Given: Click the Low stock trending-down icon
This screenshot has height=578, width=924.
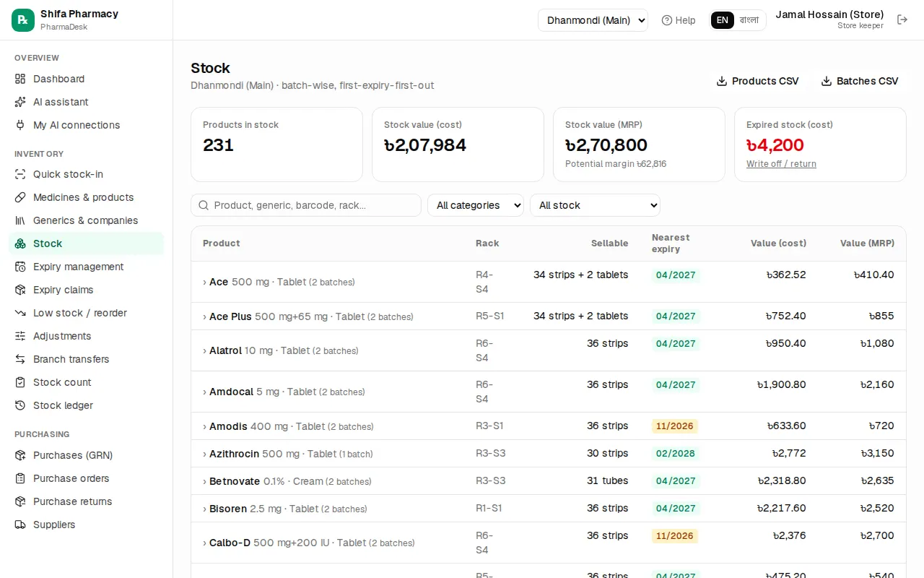Looking at the screenshot, I should pyautogui.click(x=20, y=313).
